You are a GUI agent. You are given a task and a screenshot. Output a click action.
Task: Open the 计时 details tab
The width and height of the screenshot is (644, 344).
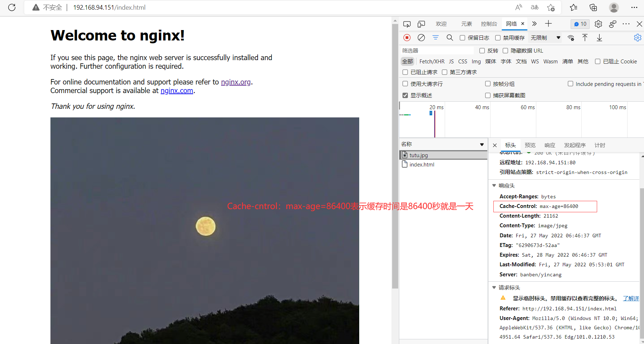600,145
